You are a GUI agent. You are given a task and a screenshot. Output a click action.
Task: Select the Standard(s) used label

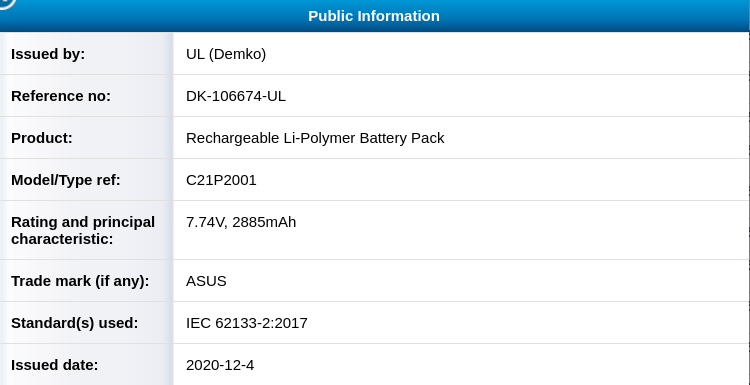[75, 323]
